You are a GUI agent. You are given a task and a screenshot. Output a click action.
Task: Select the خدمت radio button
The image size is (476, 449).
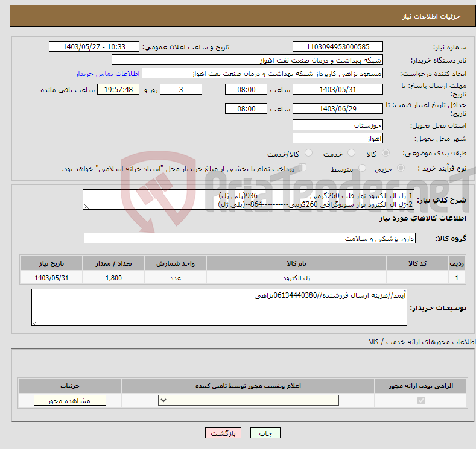[351, 153]
